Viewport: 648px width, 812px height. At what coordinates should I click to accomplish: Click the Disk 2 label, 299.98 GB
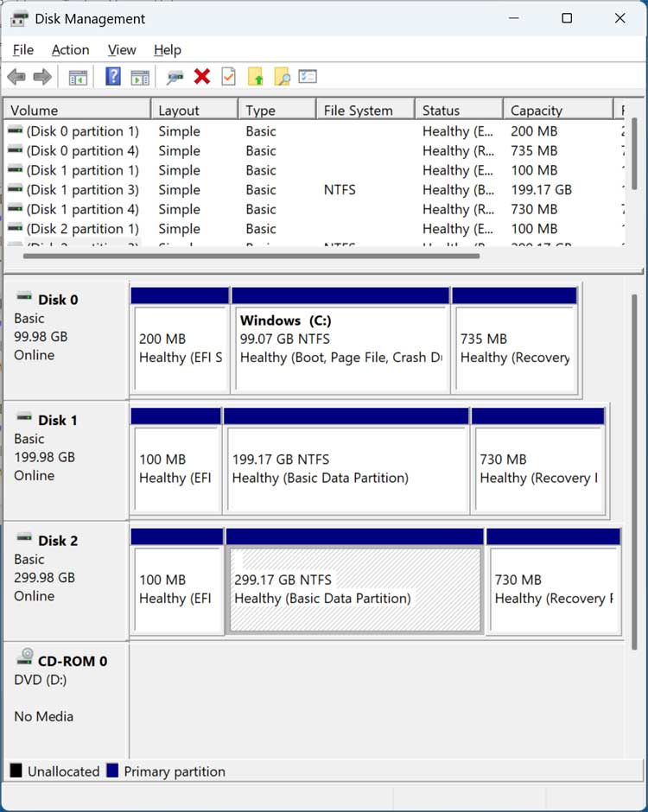coord(66,581)
